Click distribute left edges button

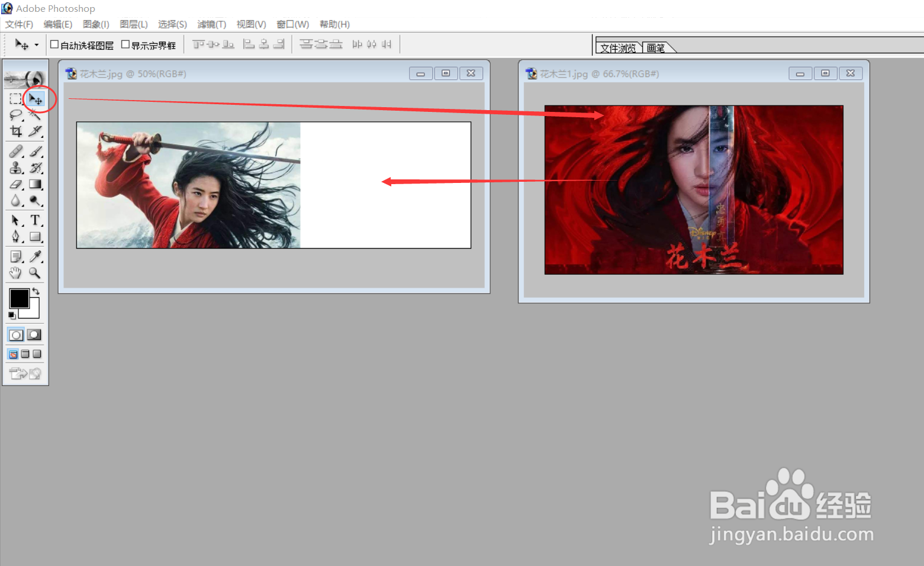point(357,44)
